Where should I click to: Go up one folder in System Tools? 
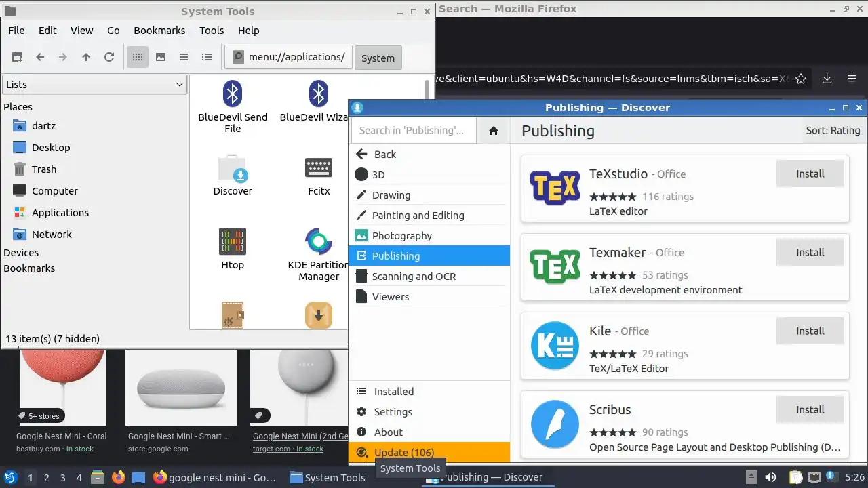(x=86, y=58)
